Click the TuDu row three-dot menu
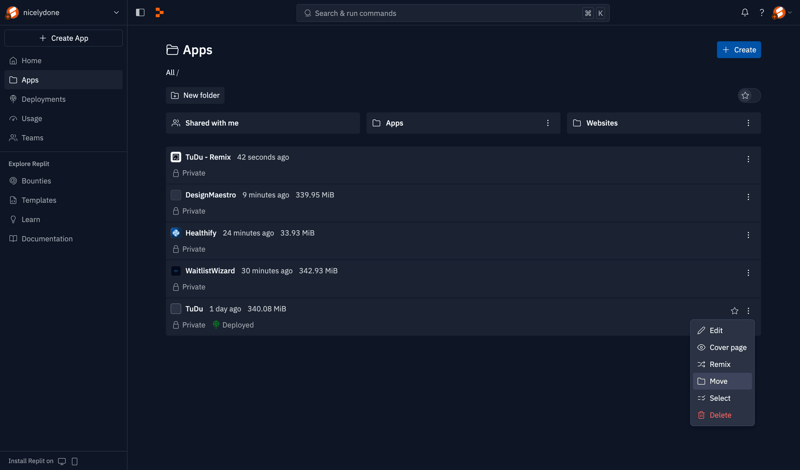This screenshot has width=800, height=470. tap(748, 311)
